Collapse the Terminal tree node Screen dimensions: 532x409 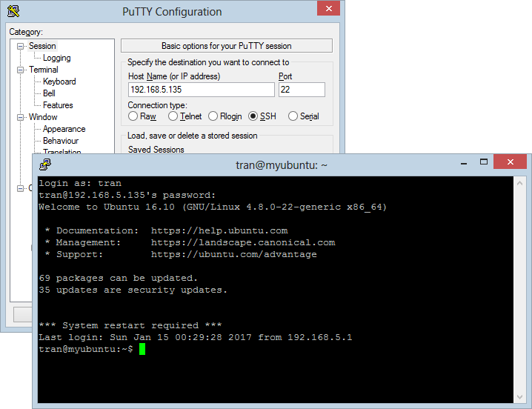(x=20, y=70)
